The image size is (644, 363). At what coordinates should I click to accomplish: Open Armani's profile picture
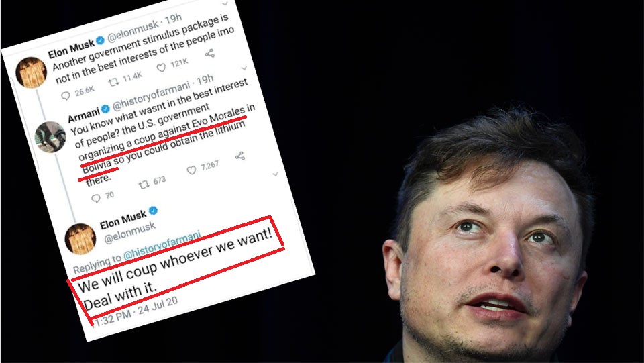[x=50, y=137]
